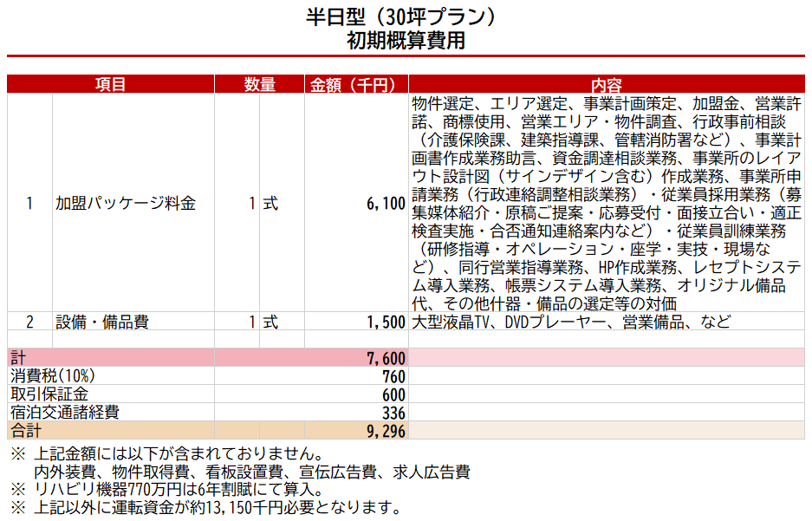Click the long description text for 加盟パッケージ料金

607,203
